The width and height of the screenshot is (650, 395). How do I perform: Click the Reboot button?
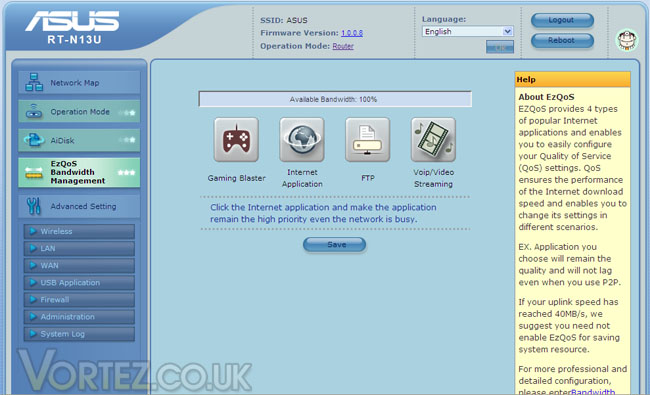(x=562, y=41)
